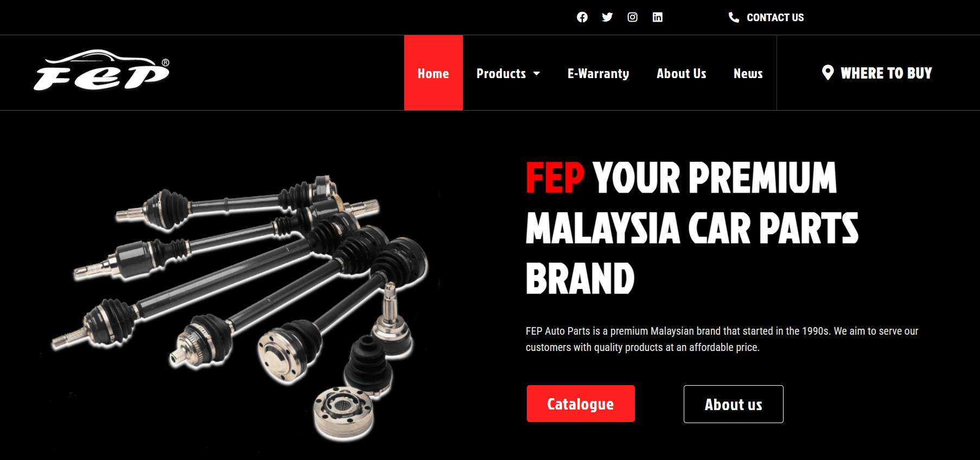Image resolution: width=980 pixels, height=460 pixels.
Task: Click the outlined About us button
Action: pyautogui.click(x=733, y=404)
